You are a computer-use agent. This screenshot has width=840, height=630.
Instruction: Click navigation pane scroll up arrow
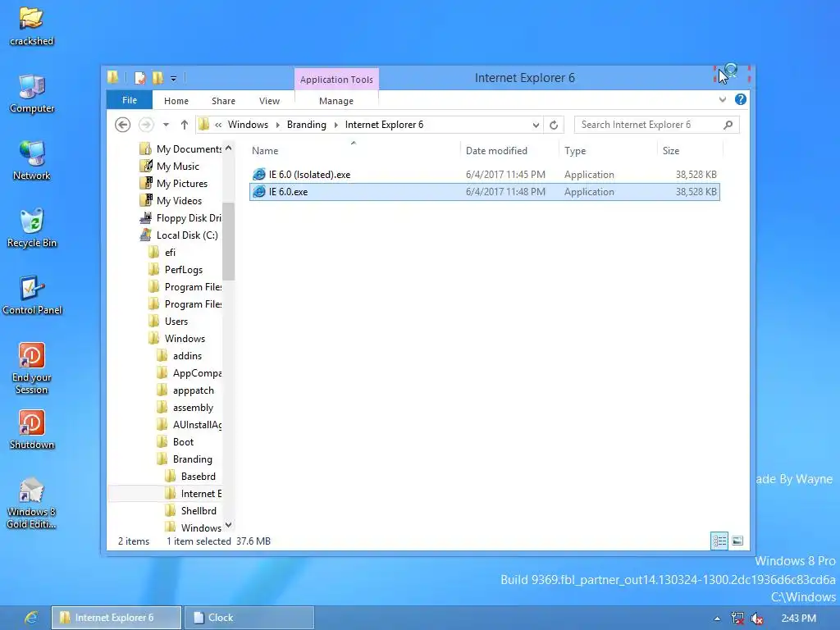coord(229,148)
